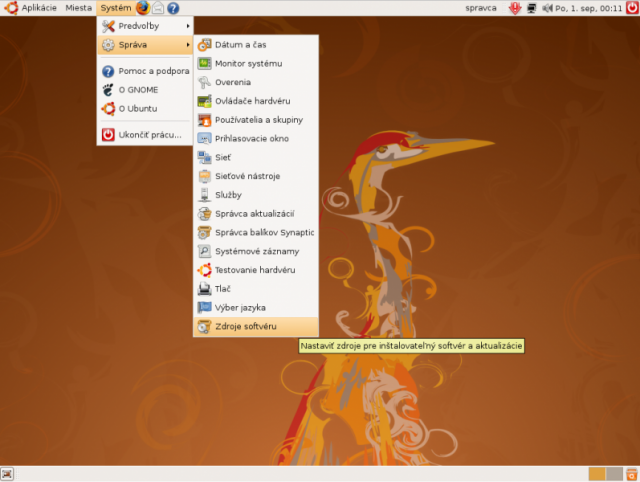Open the trash in bottom panel
640x482 pixels.
point(632,474)
